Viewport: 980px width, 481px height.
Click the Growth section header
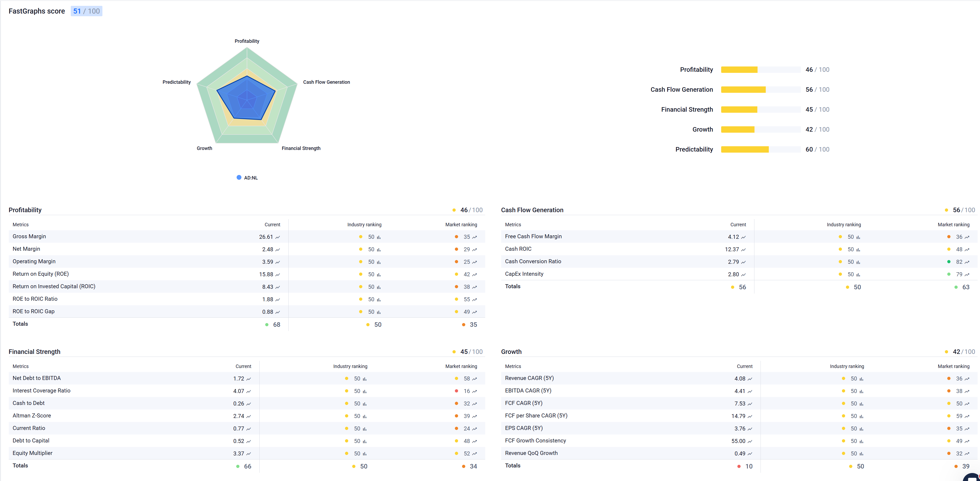tap(511, 352)
